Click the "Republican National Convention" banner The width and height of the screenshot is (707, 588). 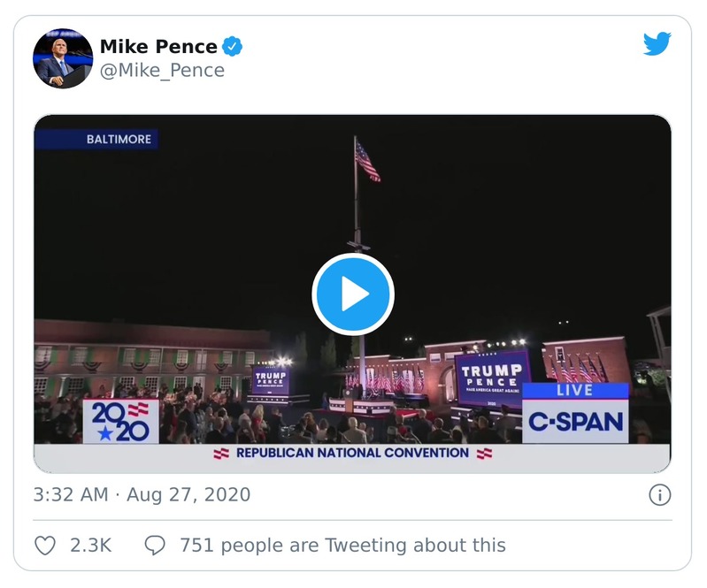click(x=352, y=454)
